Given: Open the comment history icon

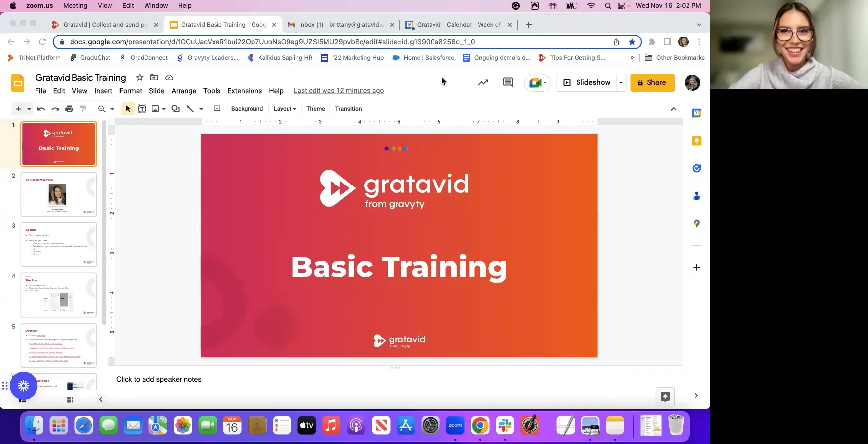Looking at the screenshot, I should [x=508, y=82].
